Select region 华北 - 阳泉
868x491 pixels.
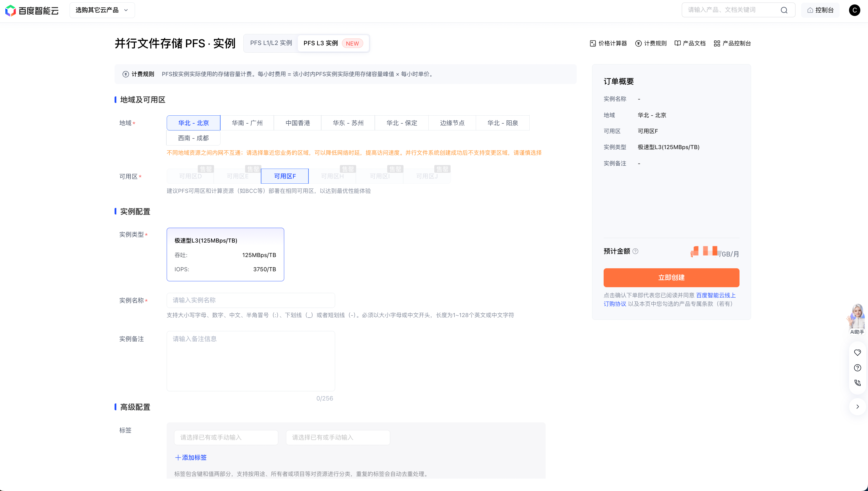point(502,123)
